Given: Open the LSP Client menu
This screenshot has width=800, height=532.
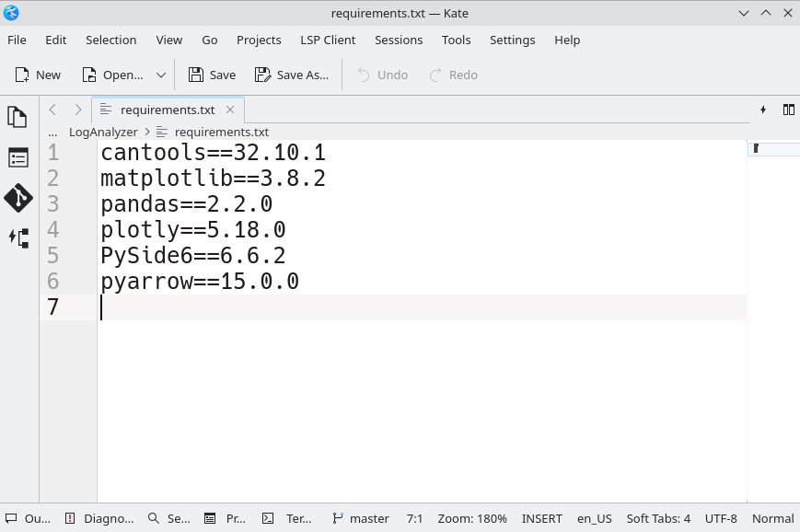Looking at the screenshot, I should tap(328, 40).
